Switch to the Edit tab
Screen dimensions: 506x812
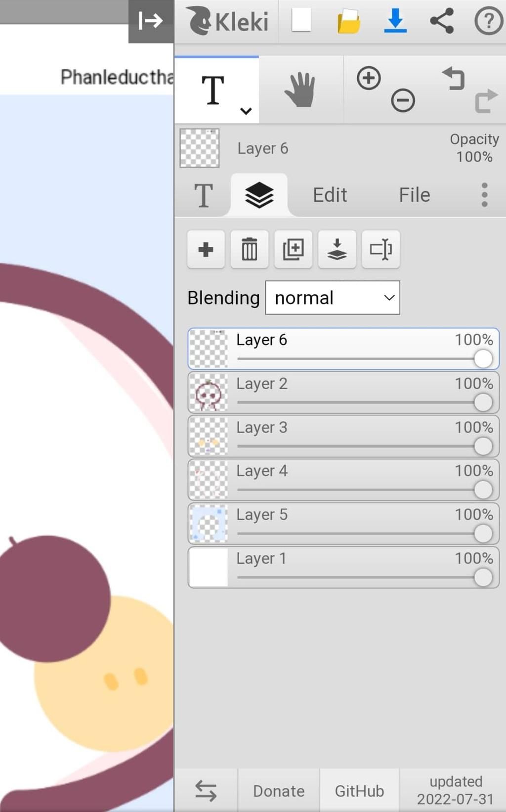coord(330,195)
